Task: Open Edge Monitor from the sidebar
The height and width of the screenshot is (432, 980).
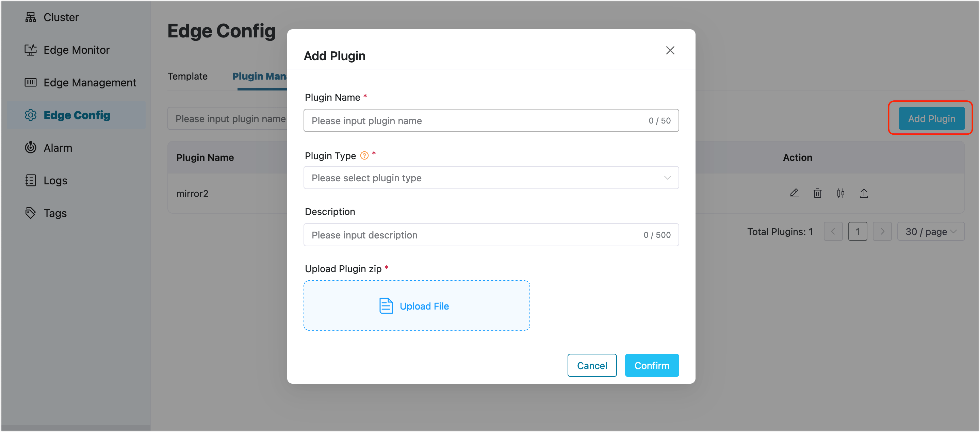Action: pyautogui.click(x=76, y=50)
